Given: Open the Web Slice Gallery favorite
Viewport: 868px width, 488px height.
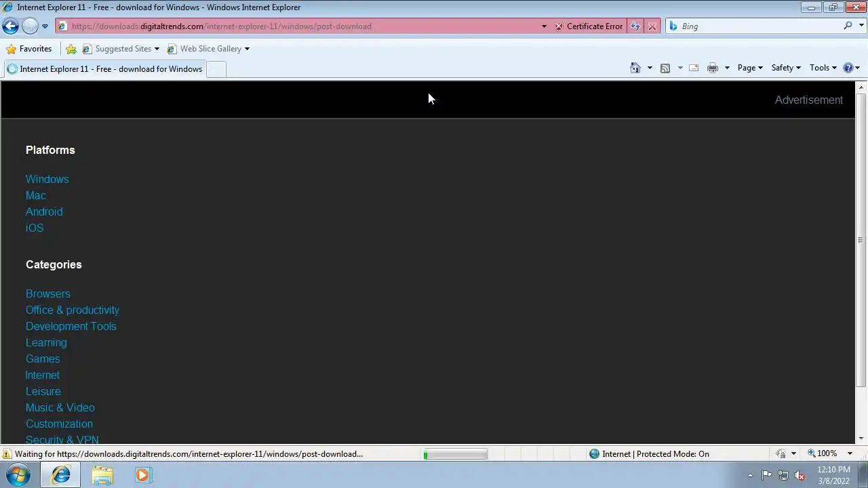Looking at the screenshot, I should tap(204, 49).
